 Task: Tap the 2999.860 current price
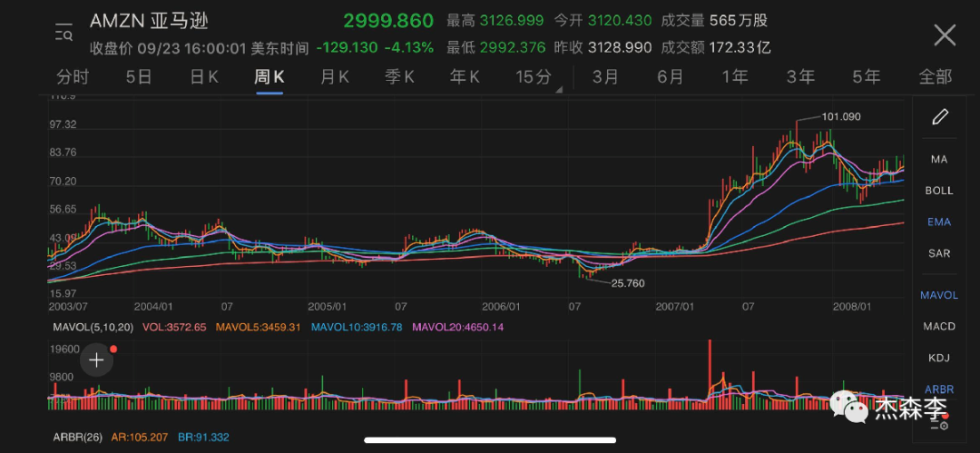[388, 21]
